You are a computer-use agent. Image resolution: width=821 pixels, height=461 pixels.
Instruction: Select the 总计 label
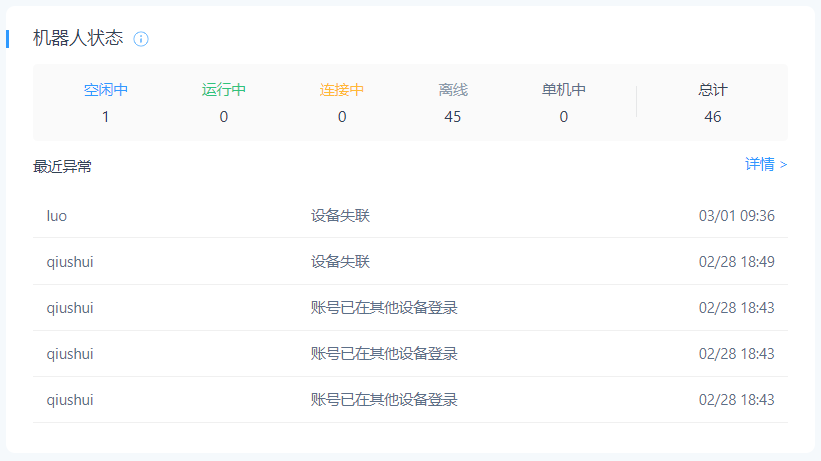(713, 90)
